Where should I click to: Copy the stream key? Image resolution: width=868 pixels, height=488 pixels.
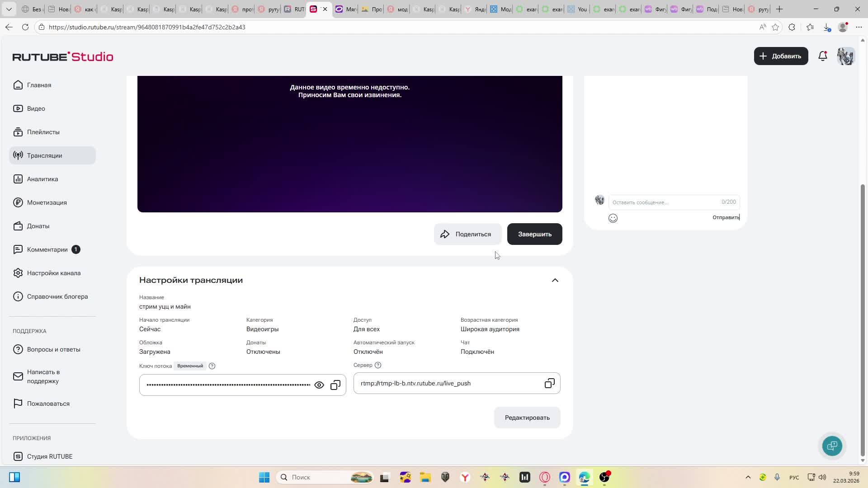335,385
